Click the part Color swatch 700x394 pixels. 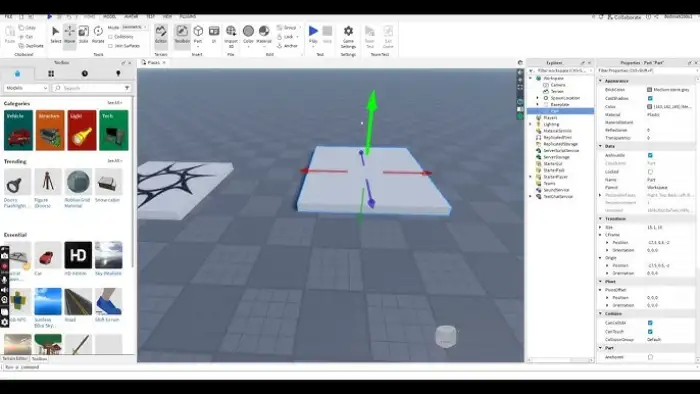coord(650,107)
